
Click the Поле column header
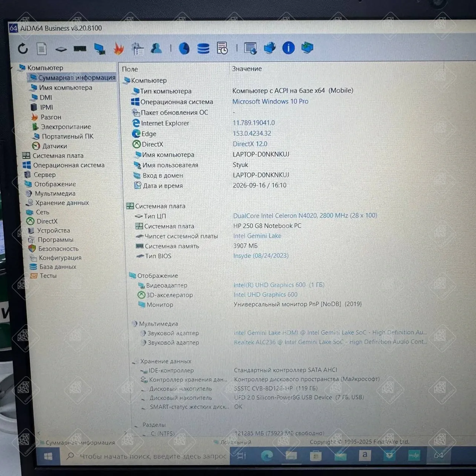[x=130, y=69]
